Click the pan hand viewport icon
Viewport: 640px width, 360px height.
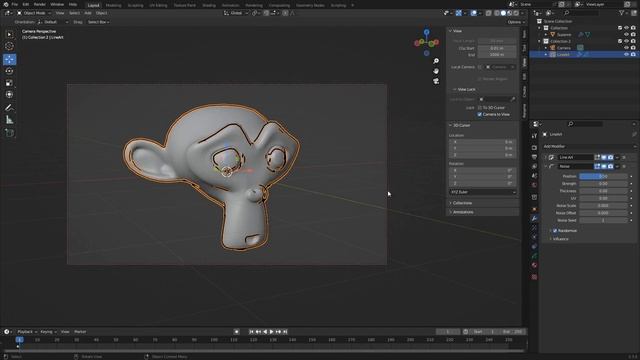(x=436, y=71)
